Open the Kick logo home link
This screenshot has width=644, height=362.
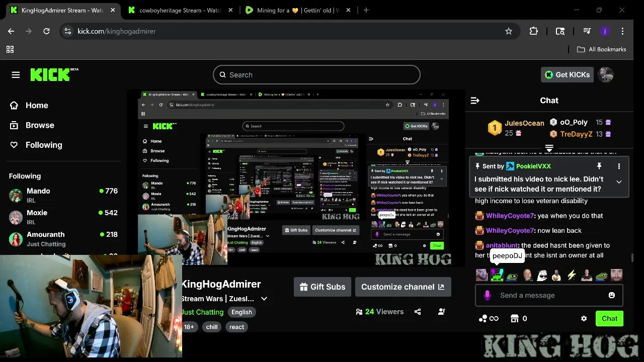(54, 74)
